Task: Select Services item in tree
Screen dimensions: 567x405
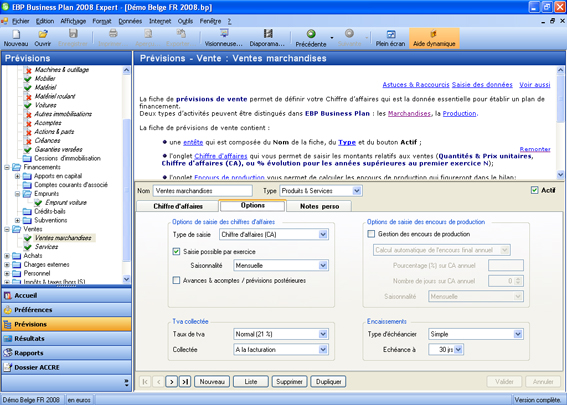Action: tap(46, 247)
